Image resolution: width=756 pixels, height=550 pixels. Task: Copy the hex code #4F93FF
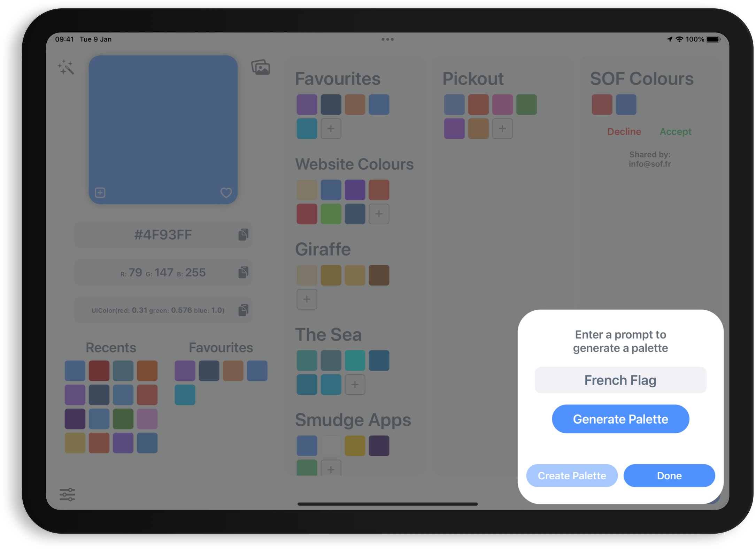click(243, 234)
